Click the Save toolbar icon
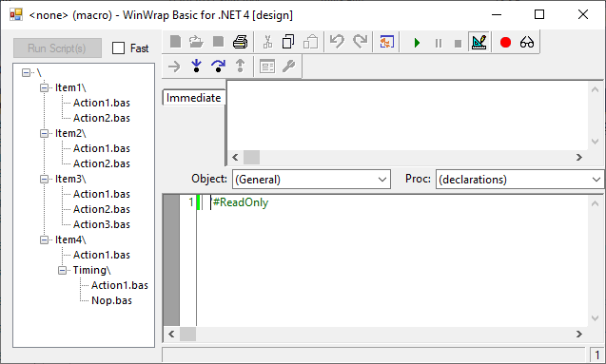Image resolution: width=606 pixels, height=364 pixels. (219, 42)
